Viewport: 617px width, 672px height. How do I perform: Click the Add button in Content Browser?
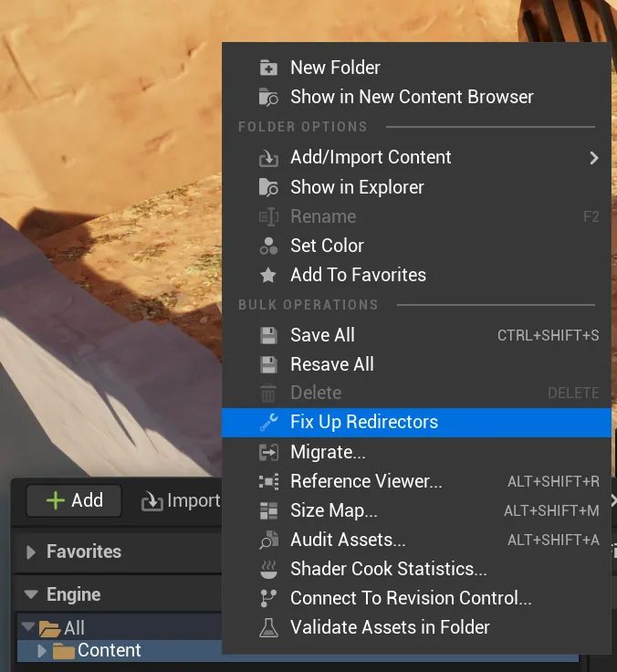(74, 500)
